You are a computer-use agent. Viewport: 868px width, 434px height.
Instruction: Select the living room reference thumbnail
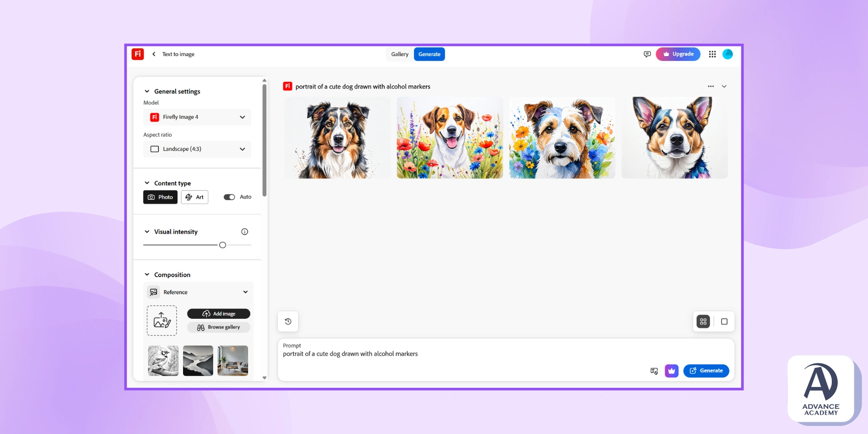[233, 361]
